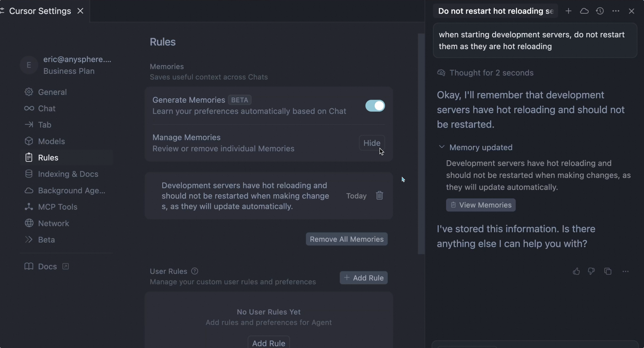644x348 pixels.
Task: Open chat panel more options menu
Action: click(616, 11)
